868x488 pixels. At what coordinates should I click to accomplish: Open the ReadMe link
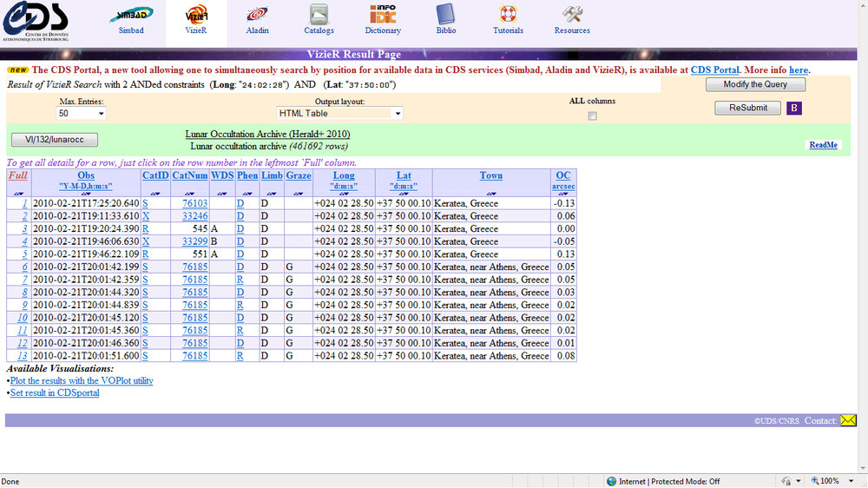[823, 145]
